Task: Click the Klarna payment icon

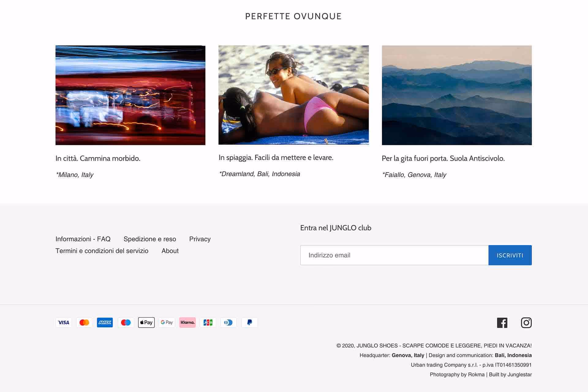Action: coord(187,322)
